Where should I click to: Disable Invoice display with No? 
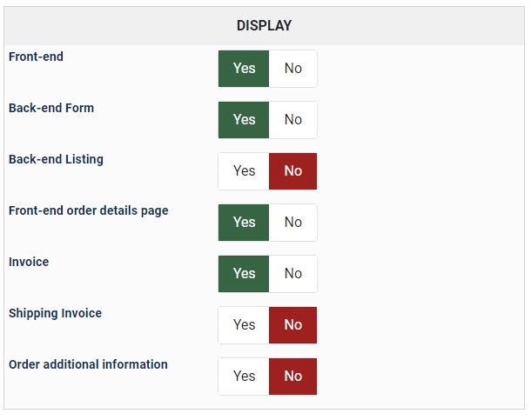[x=293, y=274]
